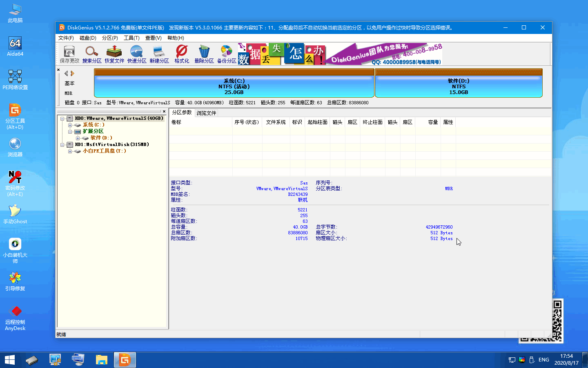588x368 pixels.
Task: Click the 新建分区 icon
Action: pyautogui.click(x=159, y=54)
